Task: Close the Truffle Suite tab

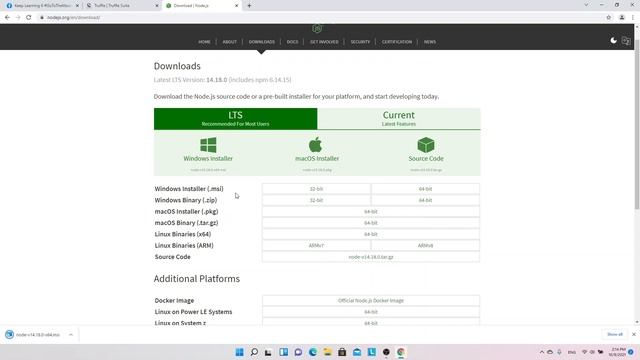Action: tap(157, 6)
